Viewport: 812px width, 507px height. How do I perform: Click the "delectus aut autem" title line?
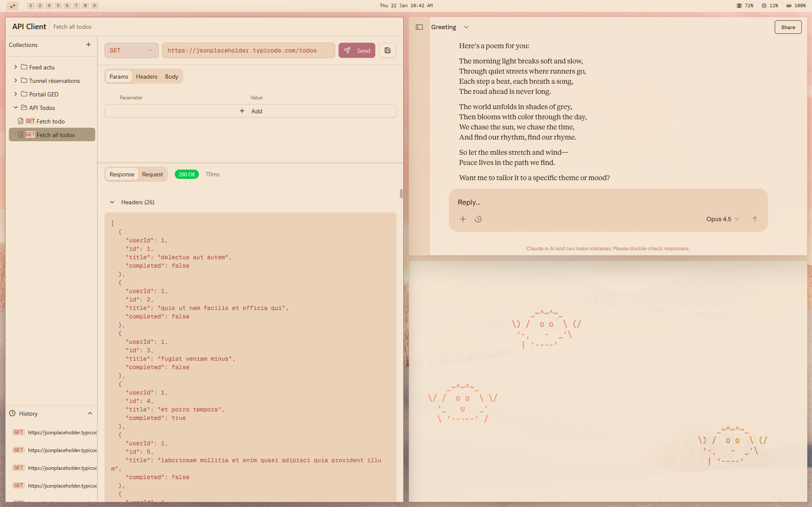(179, 257)
